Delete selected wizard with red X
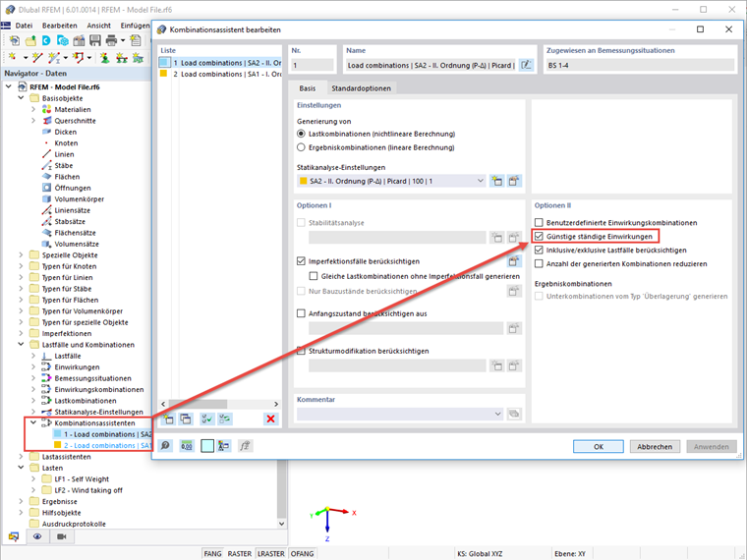The width and height of the screenshot is (747, 560). point(270,420)
